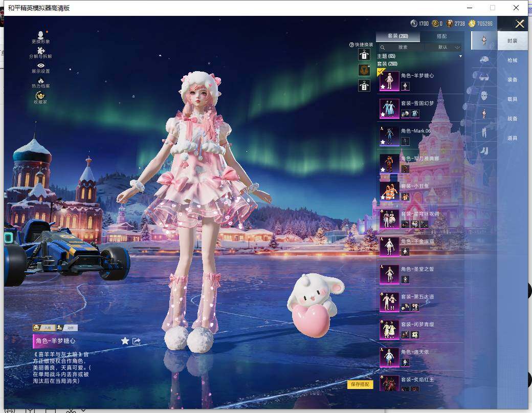Switch to the 动作 action tab
This screenshot has width=532, height=413.
(x=67, y=328)
